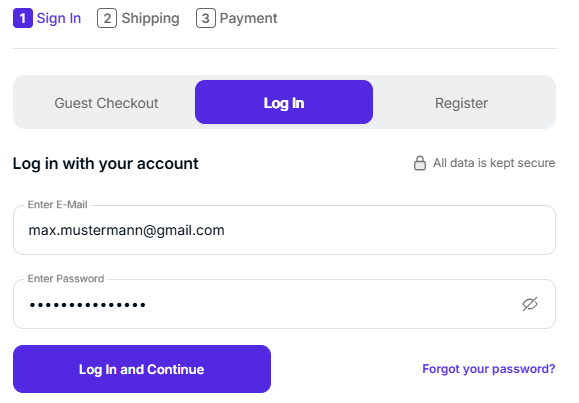The height and width of the screenshot is (403, 579).
Task: Go to the Shipping step label
Action: (150, 18)
